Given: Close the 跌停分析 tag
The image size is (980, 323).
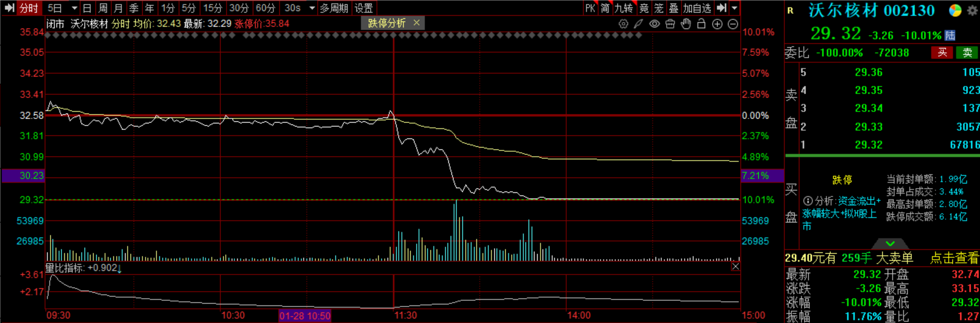Looking at the screenshot, I should click(417, 23).
